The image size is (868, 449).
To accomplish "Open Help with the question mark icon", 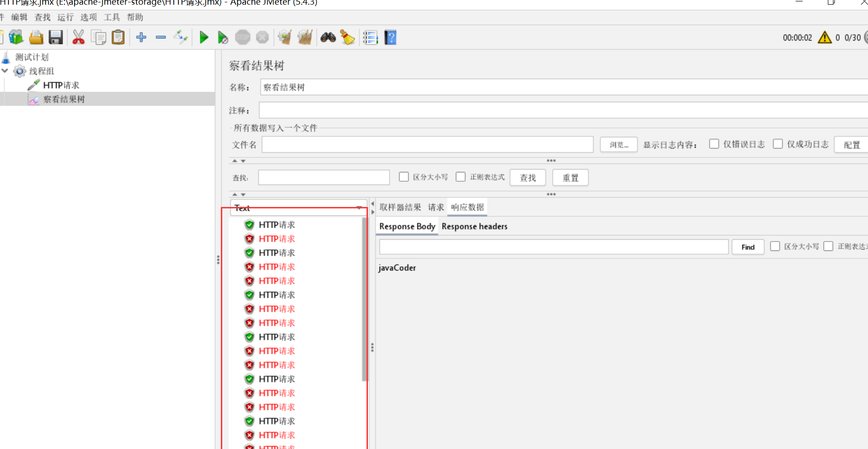I will click(x=390, y=37).
